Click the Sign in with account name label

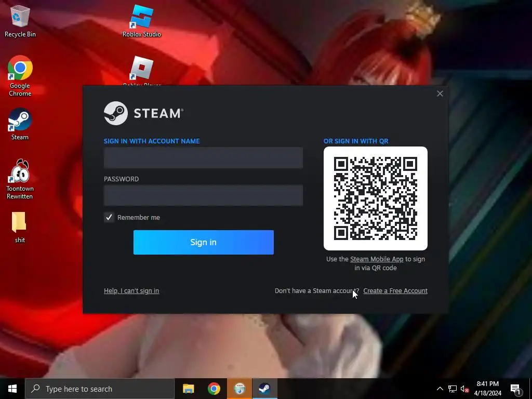152,141
